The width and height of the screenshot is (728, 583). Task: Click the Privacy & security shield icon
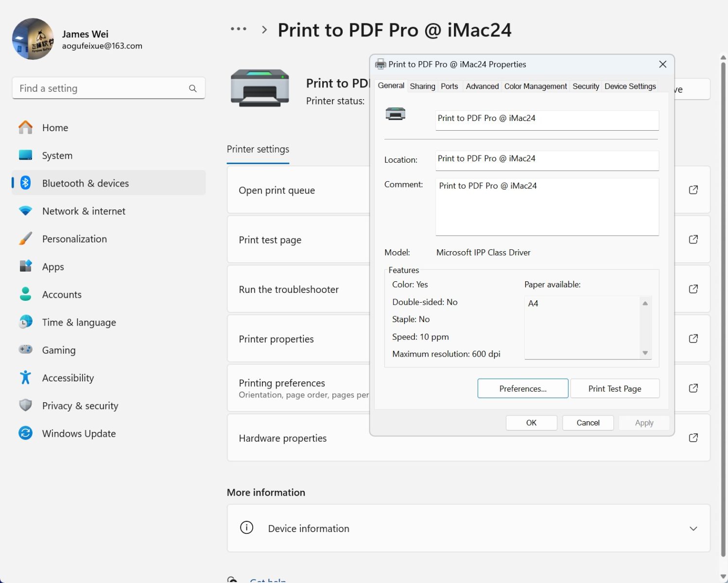[25, 405]
